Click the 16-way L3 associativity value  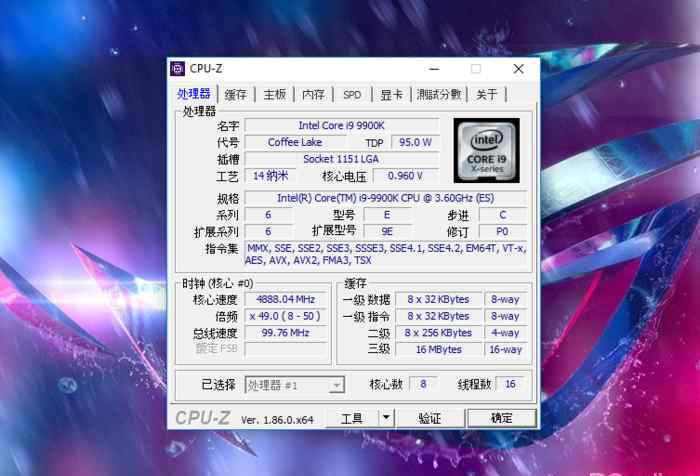tap(506, 350)
